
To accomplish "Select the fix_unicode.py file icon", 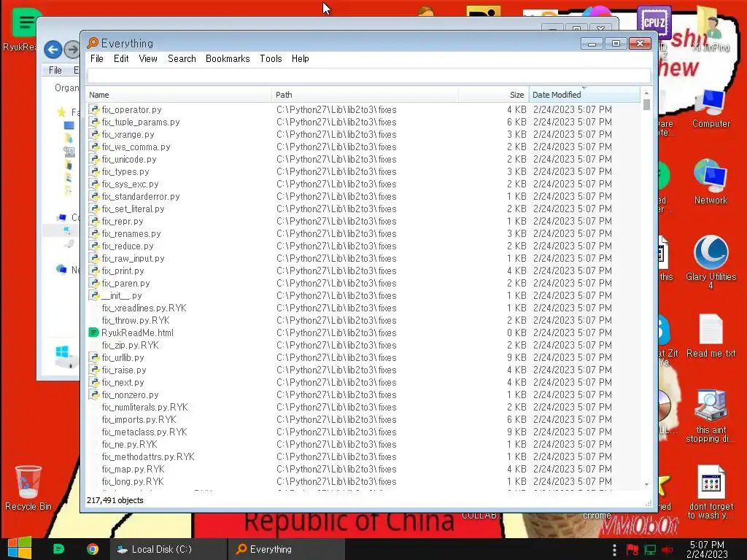I will (x=94, y=159).
